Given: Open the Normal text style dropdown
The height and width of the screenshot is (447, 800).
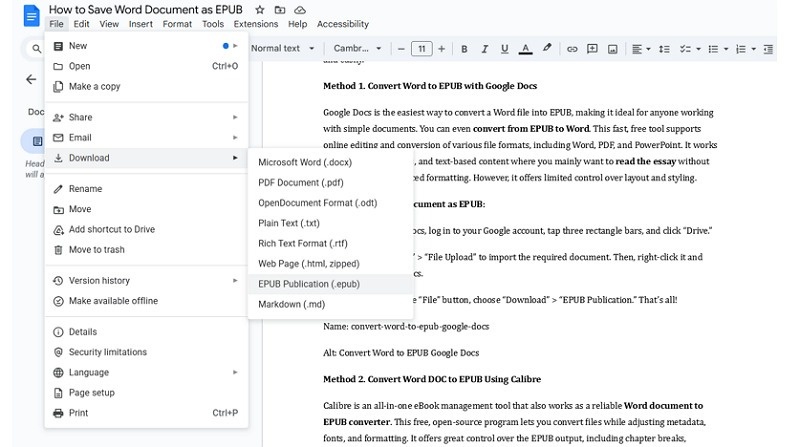Looking at the screenshot, I should (282, 48).
